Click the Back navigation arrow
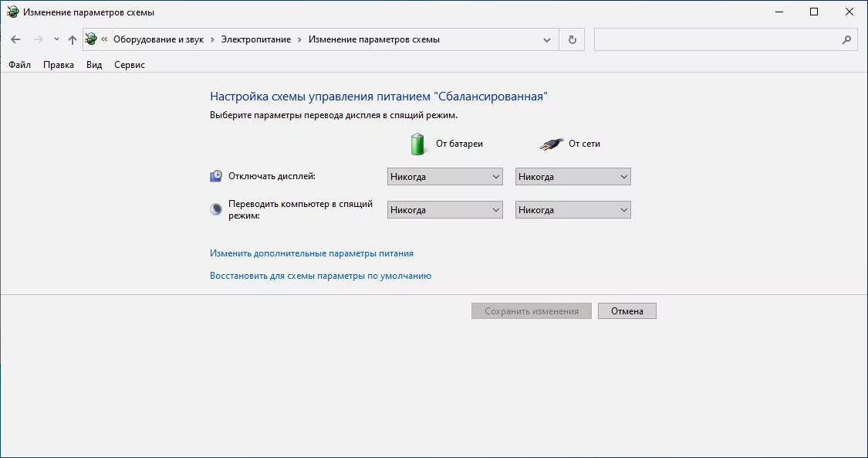Screen dimensions: 868x458 15,39
